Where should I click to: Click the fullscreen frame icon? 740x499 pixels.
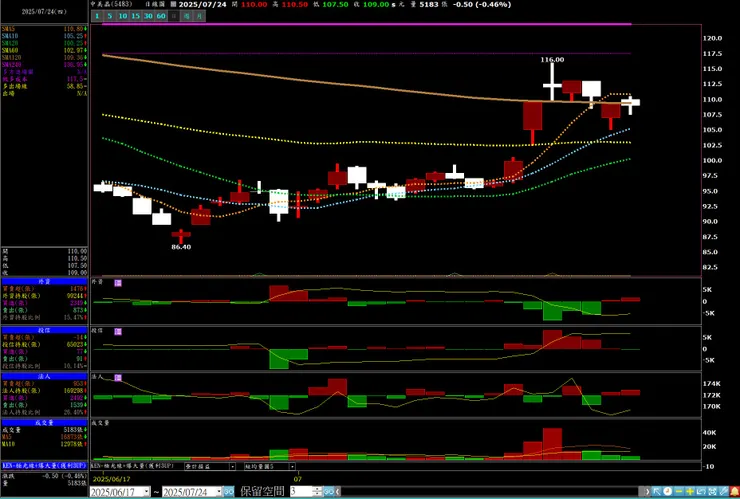click(712, 491)
